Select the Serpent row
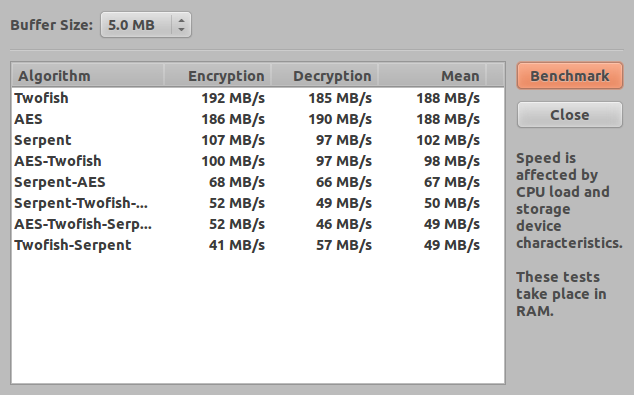 [x=258, y=140]
